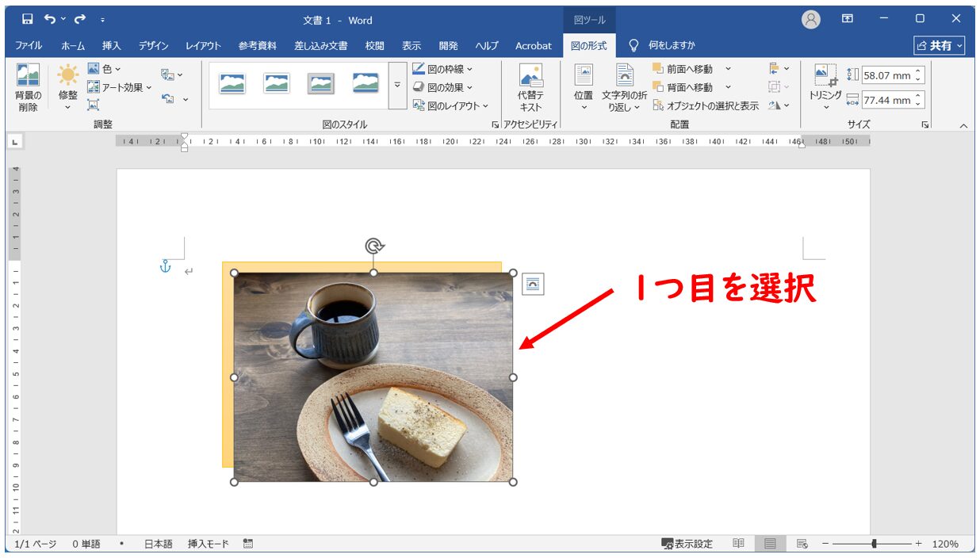Switch to the Acrobat tab
This screenshot has width=980, height=558.
point(534,46)
